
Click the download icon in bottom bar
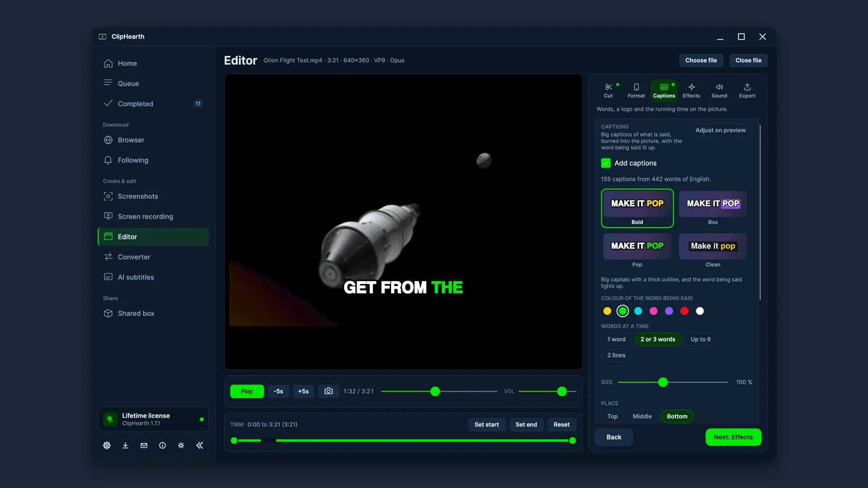125,446
